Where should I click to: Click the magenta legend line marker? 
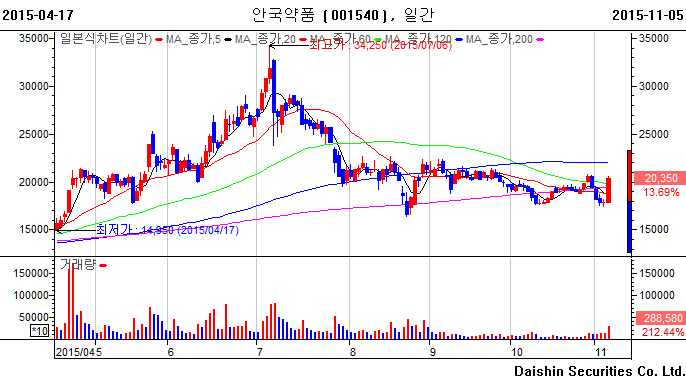[x=540, y=40]
